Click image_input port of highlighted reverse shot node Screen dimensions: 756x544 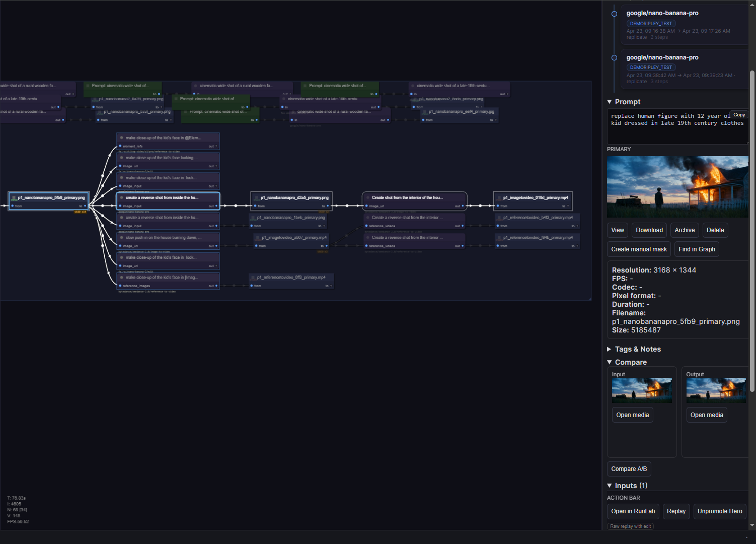tap(120, 206)
